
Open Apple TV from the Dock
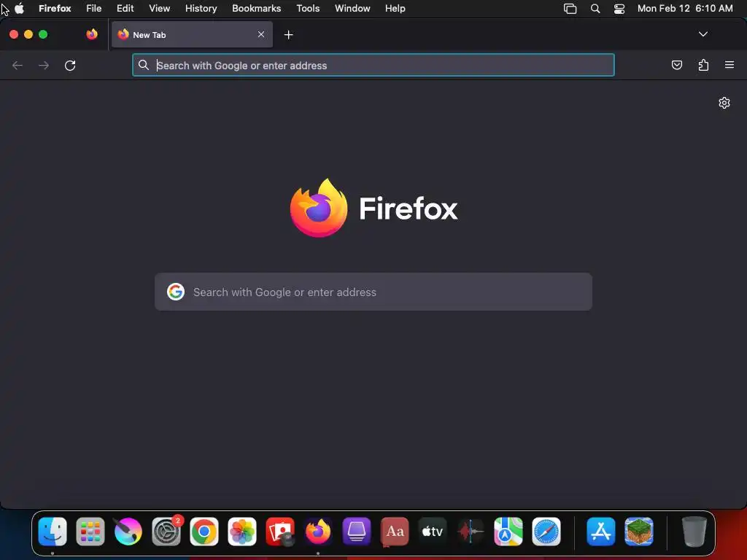[x=433, y=532]
